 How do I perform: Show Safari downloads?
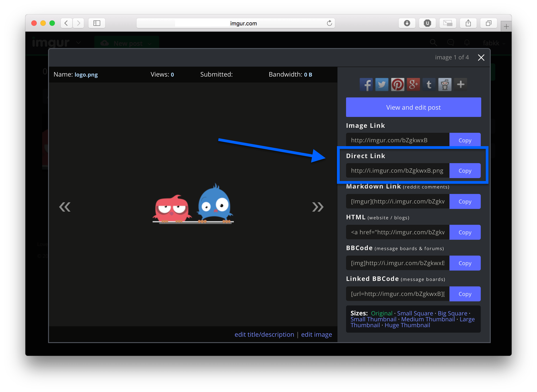click(407, 23)
